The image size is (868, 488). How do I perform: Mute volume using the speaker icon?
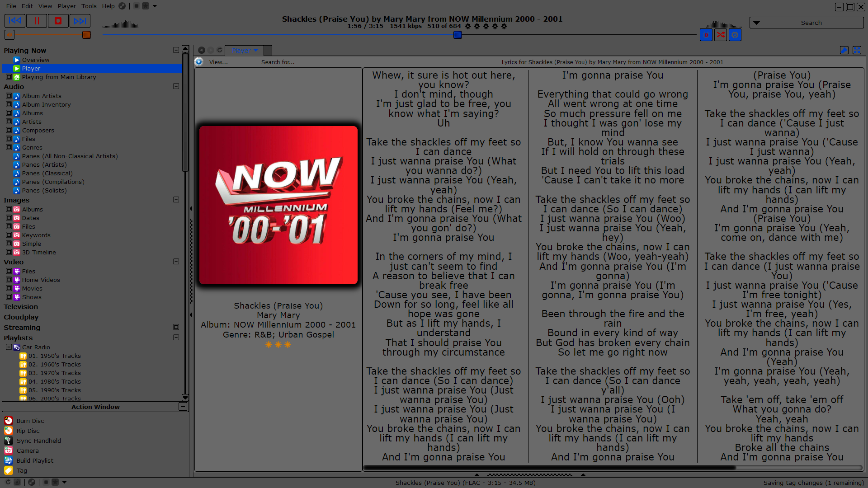point(9,35)
